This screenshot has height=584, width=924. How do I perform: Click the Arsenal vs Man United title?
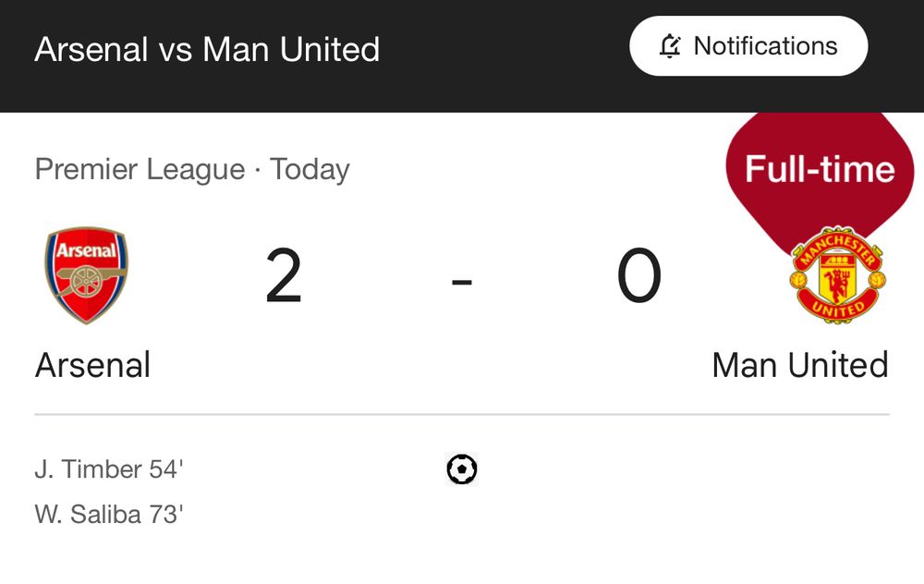(x=207, y=49)
